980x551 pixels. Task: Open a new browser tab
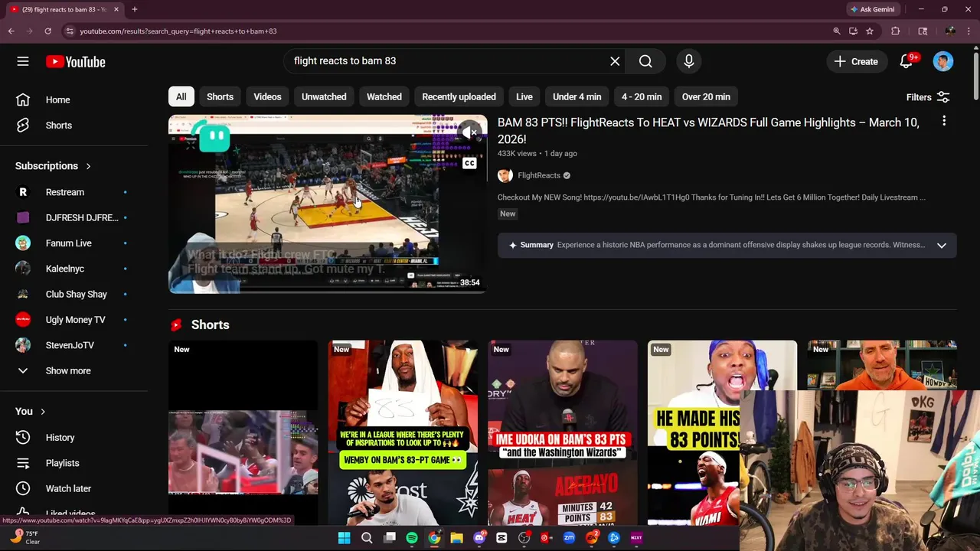coord(134,9)
